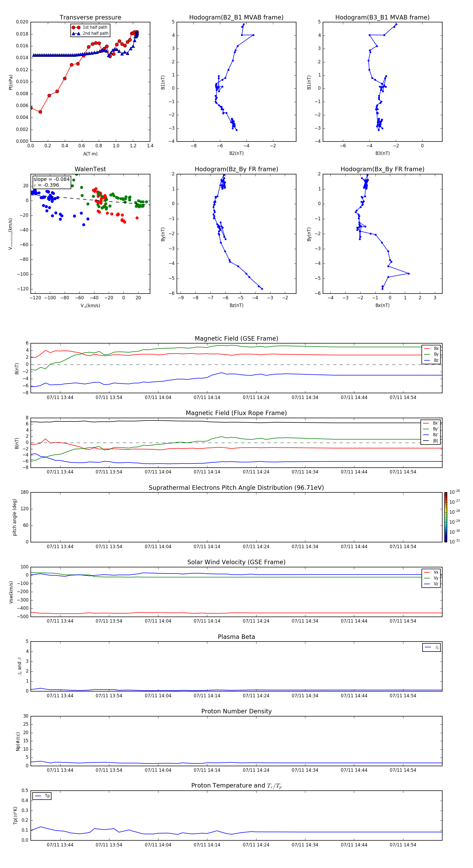Click the Proton Number Density title
This screenshot has width=473, height=868.
[x=236, y=711]
